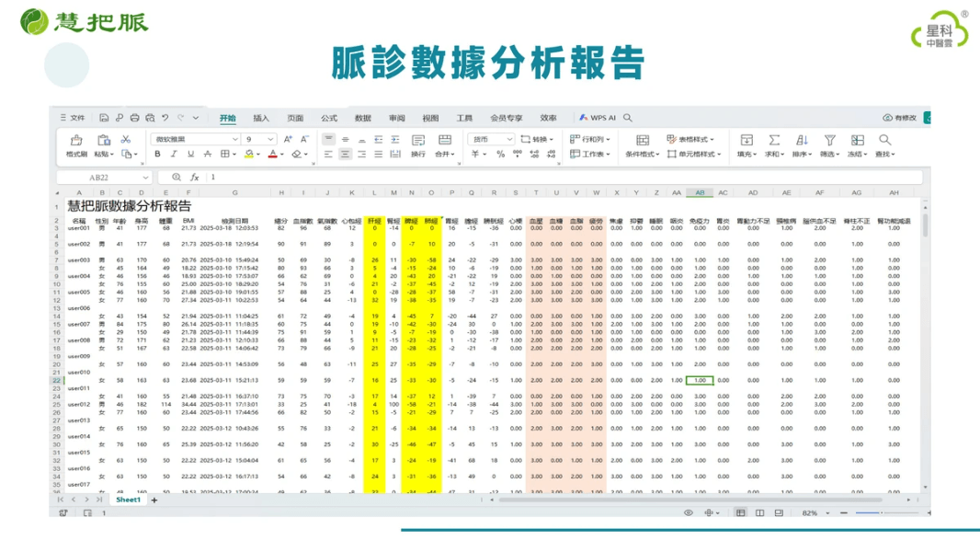Click the Find (查找) magnifier icon
This screenshot has height=552, width=980.
(884, 140)
